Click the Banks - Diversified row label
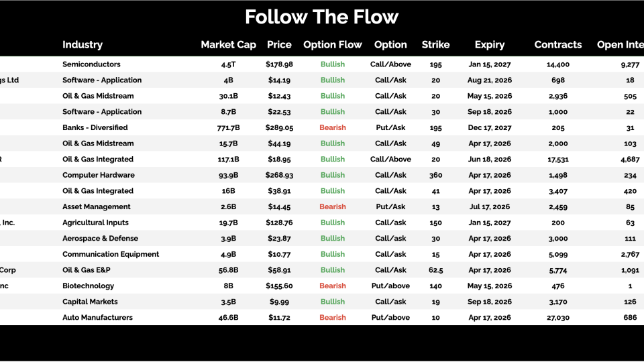The height and width of the screenshot is (362, 644). 95,127
